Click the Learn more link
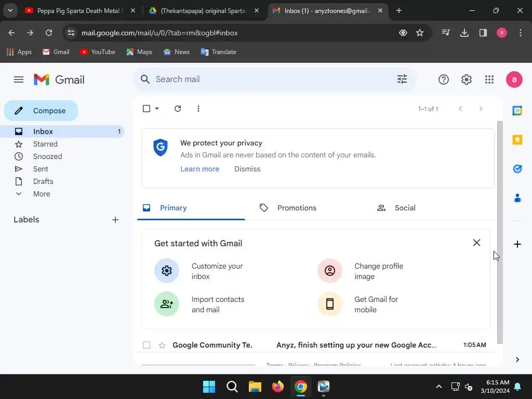 click(x=199, y=169)
